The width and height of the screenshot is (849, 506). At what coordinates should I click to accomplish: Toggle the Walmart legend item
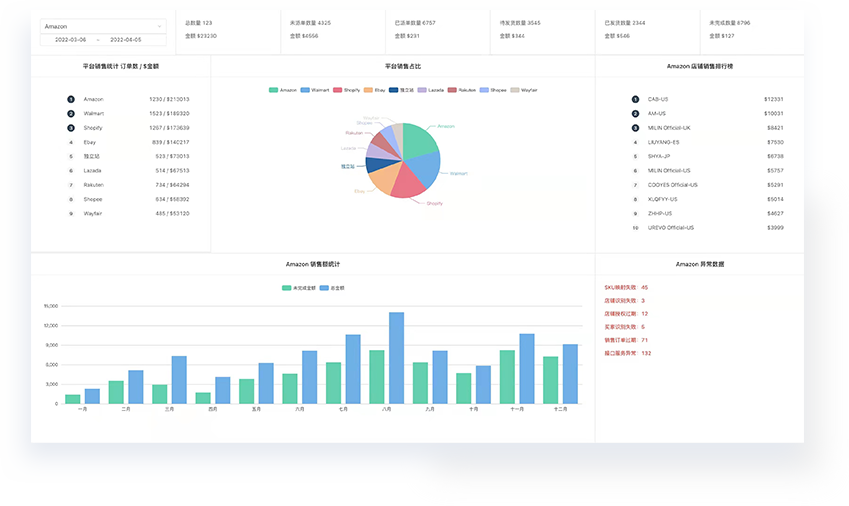click(315, 90)
